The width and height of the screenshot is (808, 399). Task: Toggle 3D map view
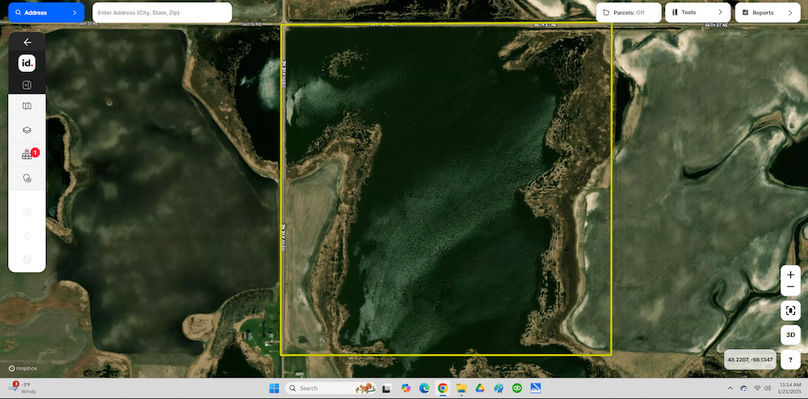click(790, 335)
